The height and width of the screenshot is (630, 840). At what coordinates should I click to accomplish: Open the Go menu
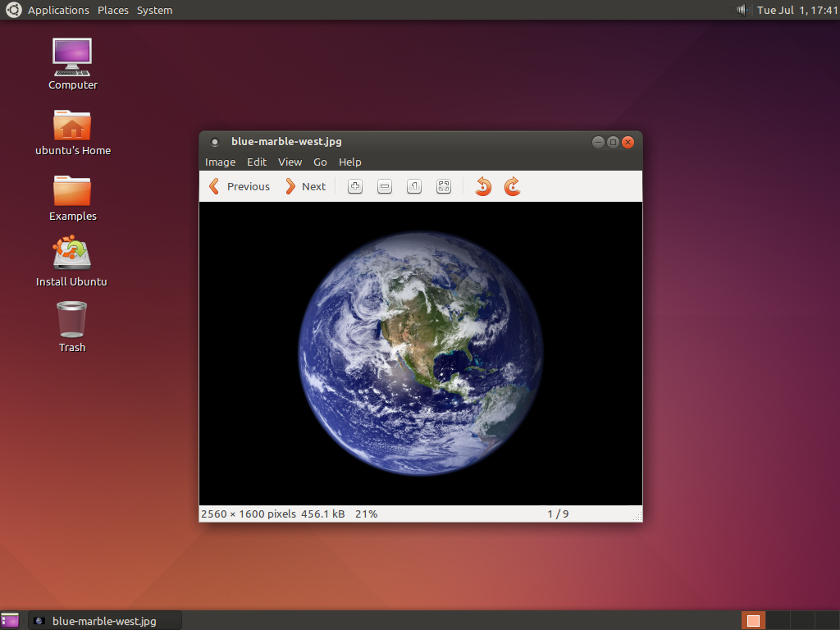point(320,162)
